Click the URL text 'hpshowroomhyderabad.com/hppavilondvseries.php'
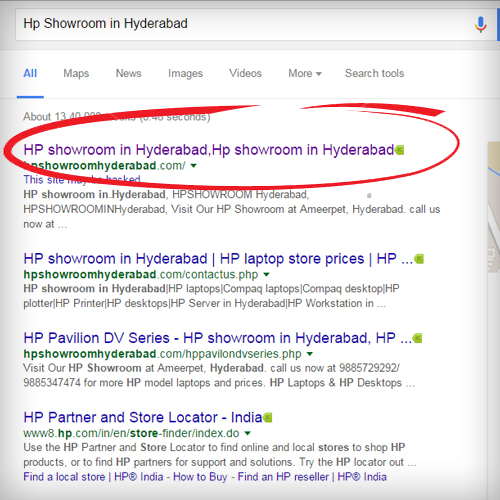The height and width of the screenshot is (500, 500). click(162, 354)
